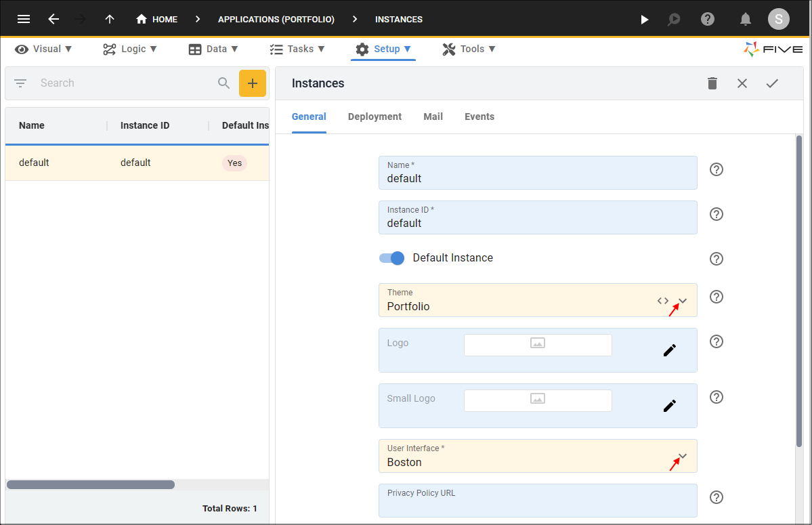Click the Search input field
The height and width of the screenshot is (525, 812).
(125, 83)
